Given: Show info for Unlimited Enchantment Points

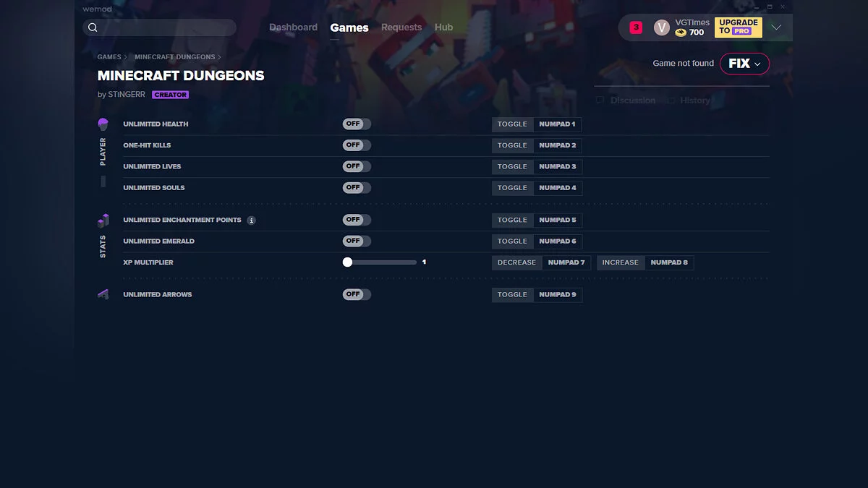Looking at the screenshot, I should tap(251, 220).
